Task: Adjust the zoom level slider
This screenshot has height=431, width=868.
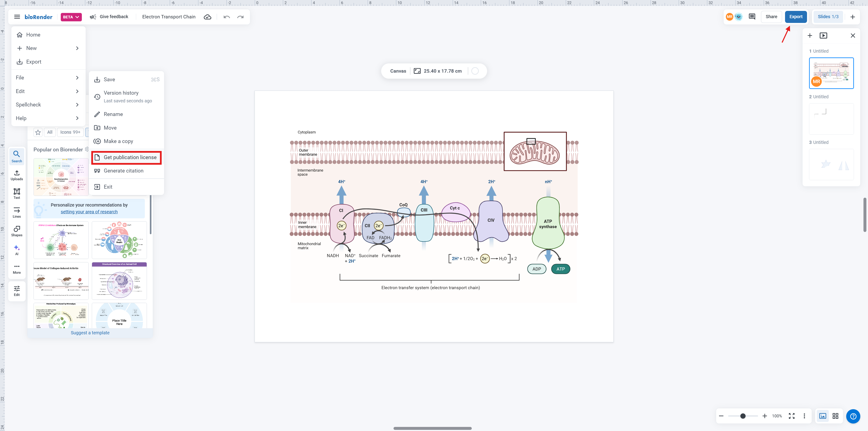Action: (743, 416)
